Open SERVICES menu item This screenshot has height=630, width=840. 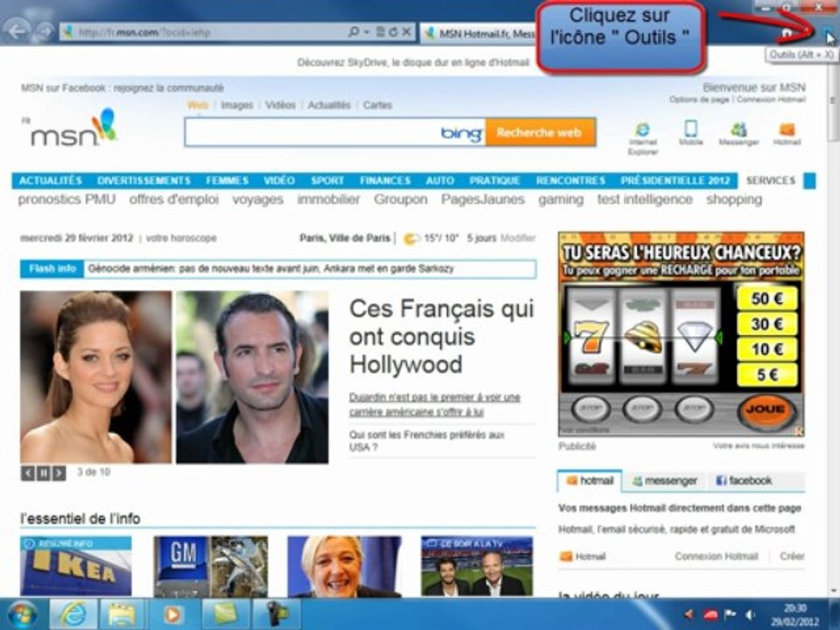tap(770, 180)
